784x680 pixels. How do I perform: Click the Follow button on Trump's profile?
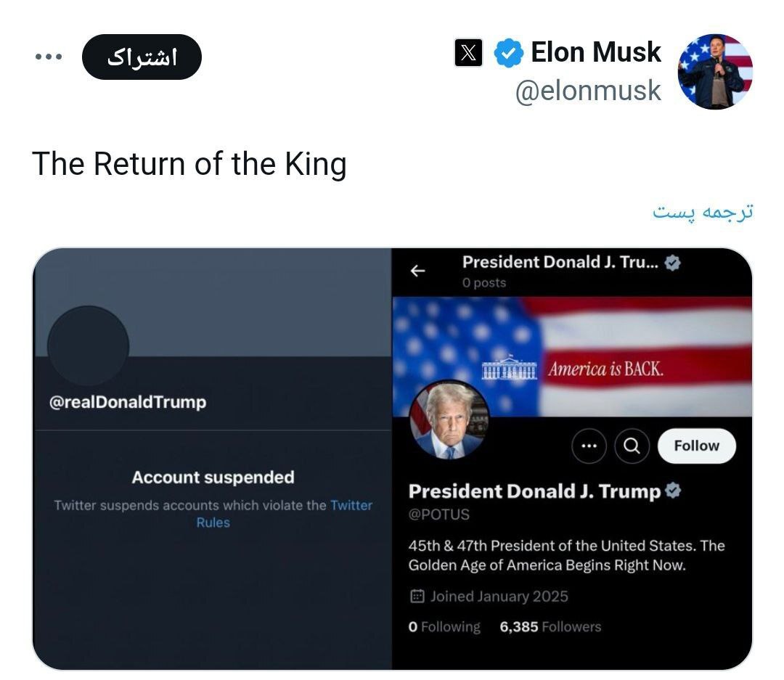695,446
